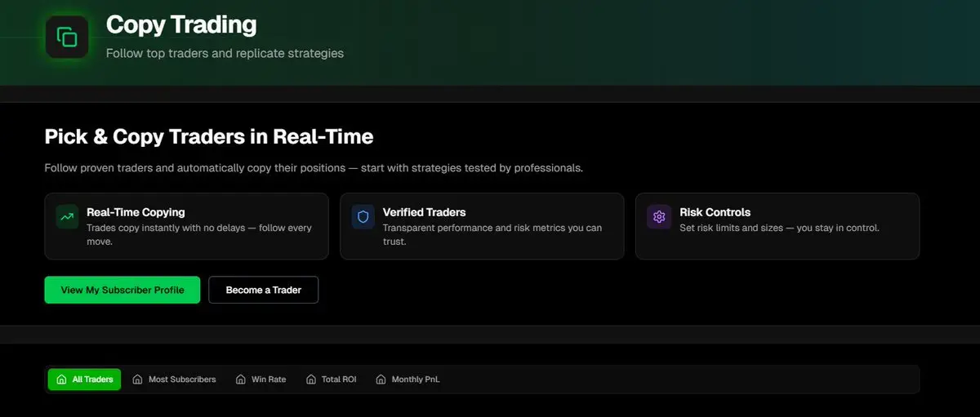Open View My Subscriber Profile

coord(122,290)
